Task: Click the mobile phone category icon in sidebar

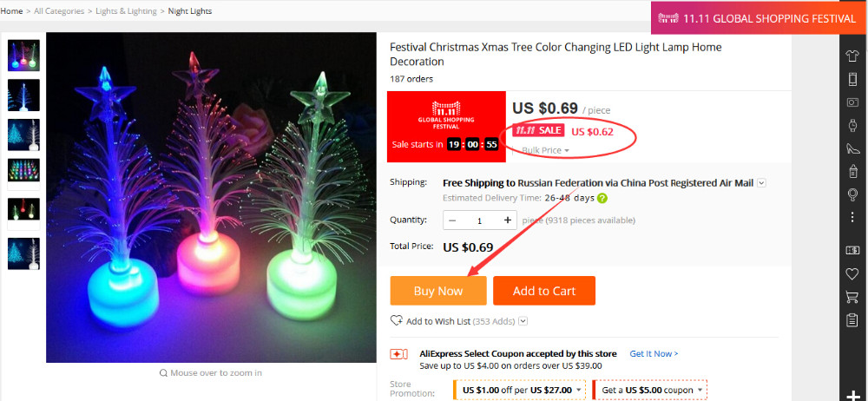Action: [x=852, y=79]
